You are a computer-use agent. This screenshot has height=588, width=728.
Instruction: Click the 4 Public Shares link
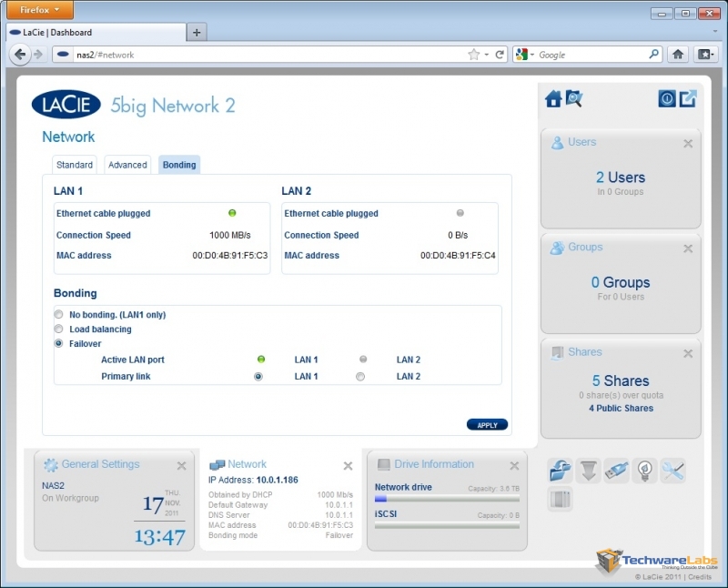[x=621, y=409]
